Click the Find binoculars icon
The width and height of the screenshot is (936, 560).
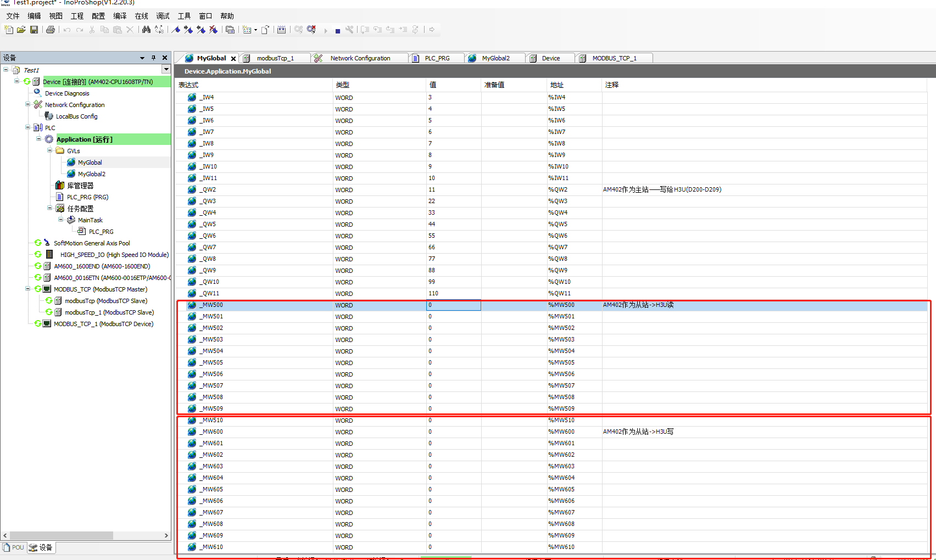(x=146, y=30)
